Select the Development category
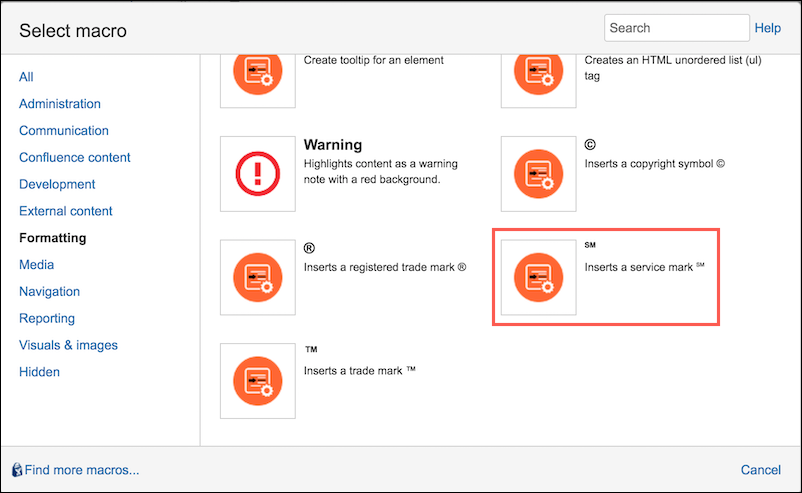Image resolution: width=802 pixels, height=493 pixels. point(57,184)
